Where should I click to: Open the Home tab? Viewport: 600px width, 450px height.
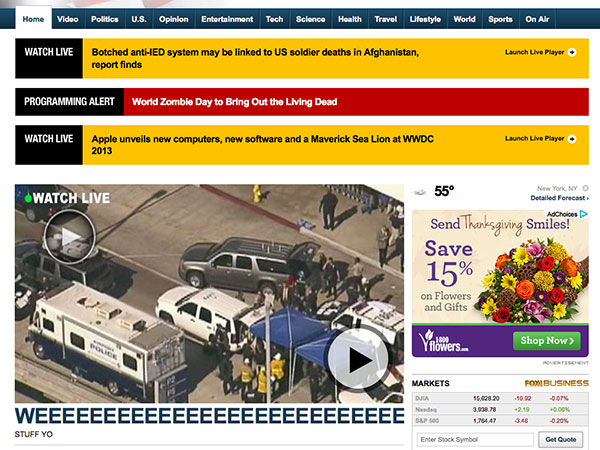click(x=33, y=19)
